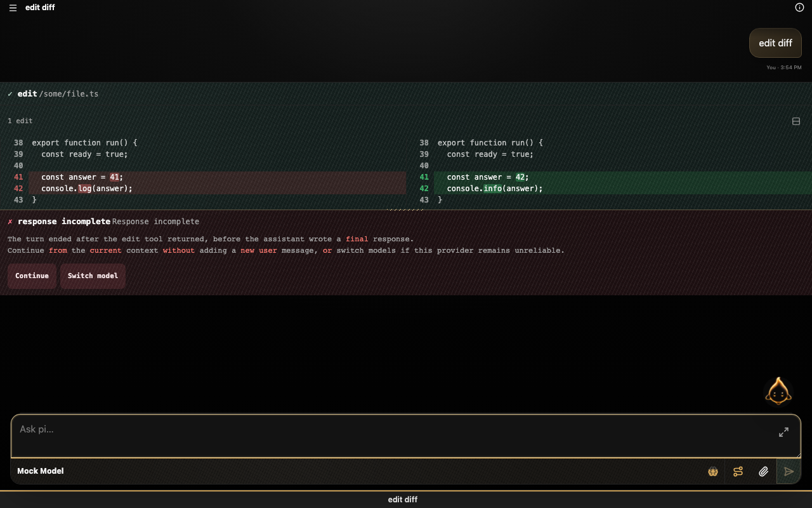Click the edit /some/file.ts tool header

coord(406,94)
